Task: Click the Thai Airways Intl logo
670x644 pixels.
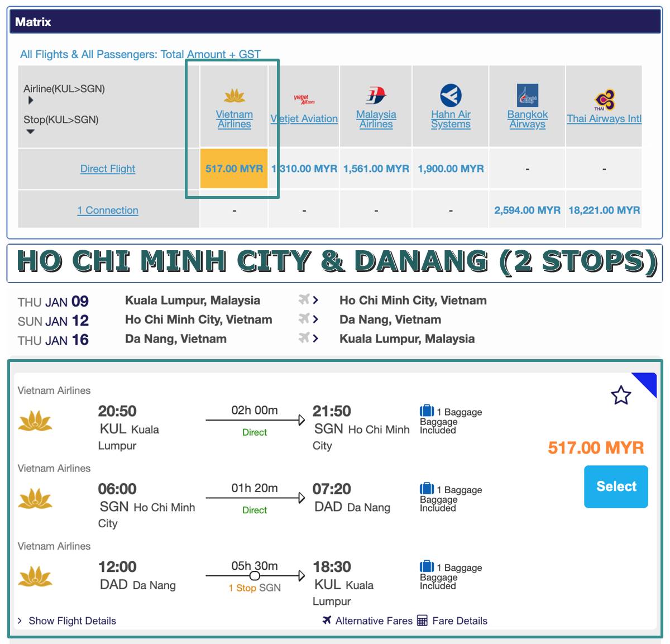Action: point(605,100)
